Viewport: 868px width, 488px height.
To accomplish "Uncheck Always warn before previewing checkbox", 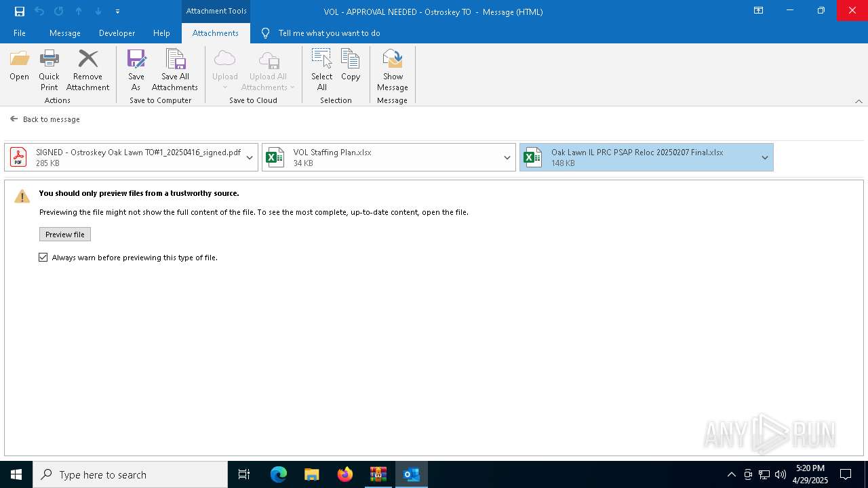I will pos(43,258).
